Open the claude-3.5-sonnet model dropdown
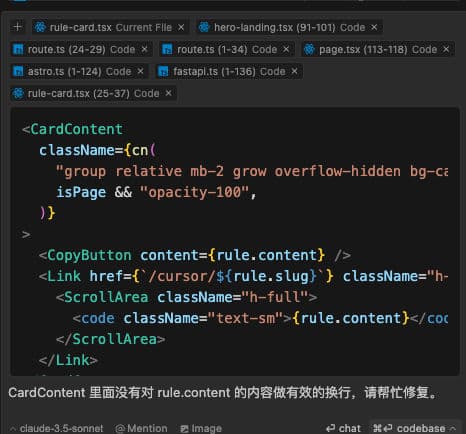 57,428
